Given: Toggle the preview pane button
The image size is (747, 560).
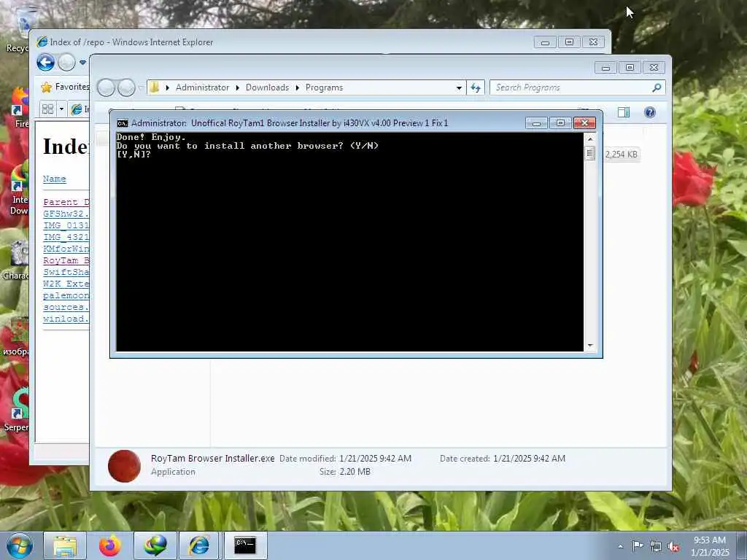Looking at the screenshot, I should tap(624, 112).
